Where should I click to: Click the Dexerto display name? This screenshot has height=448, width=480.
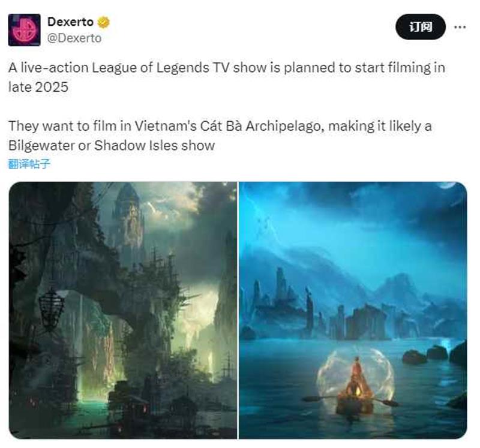coord(70,22)
